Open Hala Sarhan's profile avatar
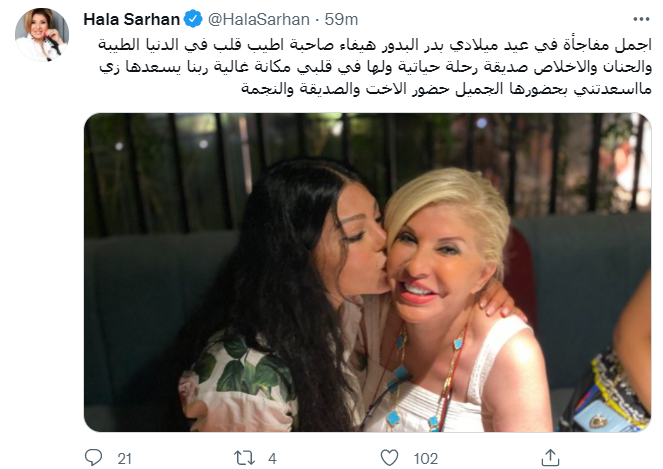This screenshot has height=469, width=663. point(42,35)
